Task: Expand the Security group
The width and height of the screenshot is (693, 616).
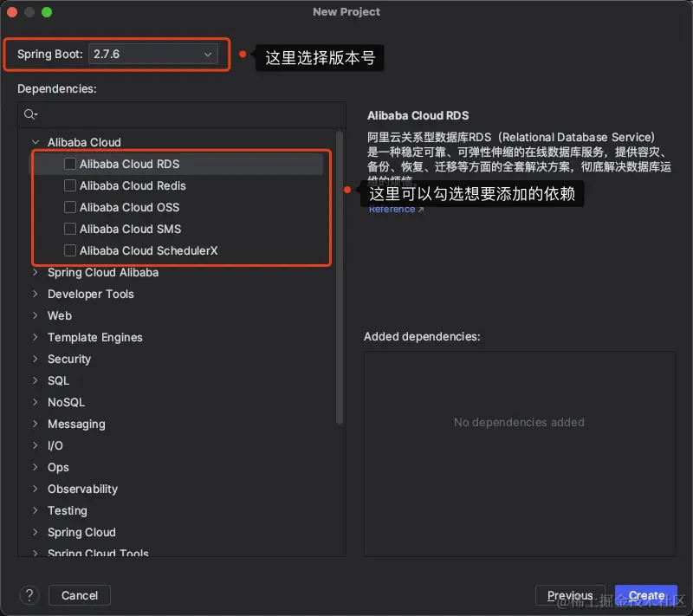Action: pos(36,359)
